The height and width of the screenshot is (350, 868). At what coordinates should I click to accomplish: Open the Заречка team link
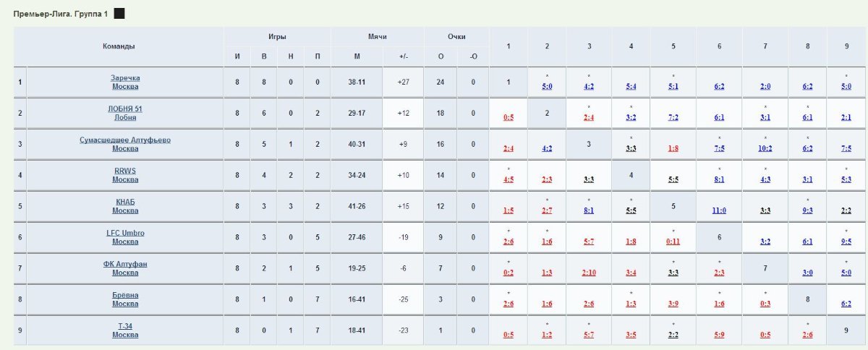tap(125, 77)
